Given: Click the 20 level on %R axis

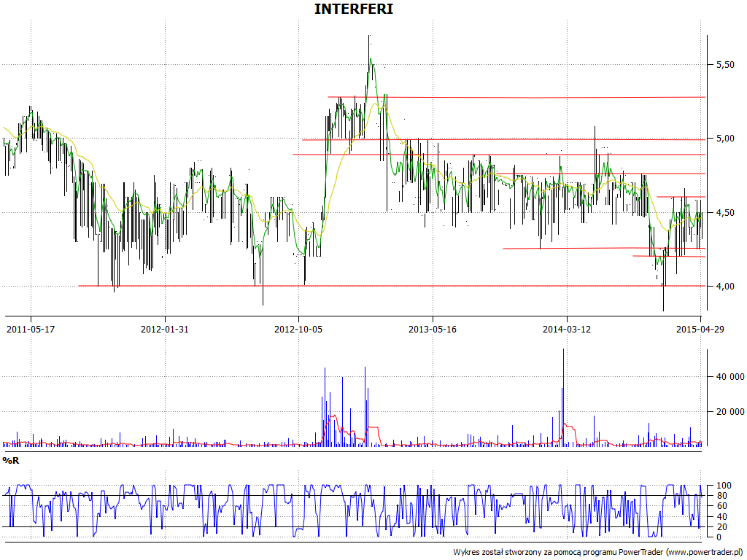Looking at the screenshot, I should point(721,527).
